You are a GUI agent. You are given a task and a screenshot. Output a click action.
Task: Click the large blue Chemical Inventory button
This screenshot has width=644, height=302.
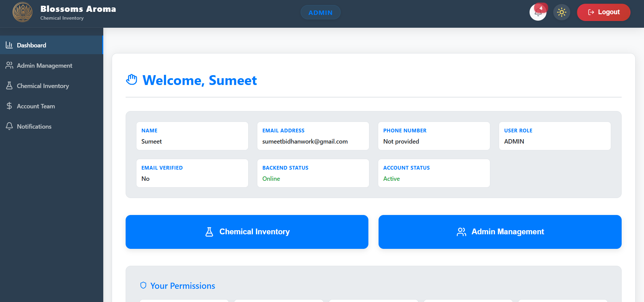click(247, 232)
